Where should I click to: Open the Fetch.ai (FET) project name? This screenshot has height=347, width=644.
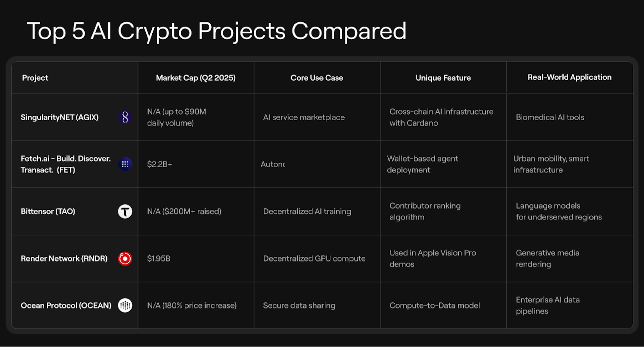tap(66, 164)
